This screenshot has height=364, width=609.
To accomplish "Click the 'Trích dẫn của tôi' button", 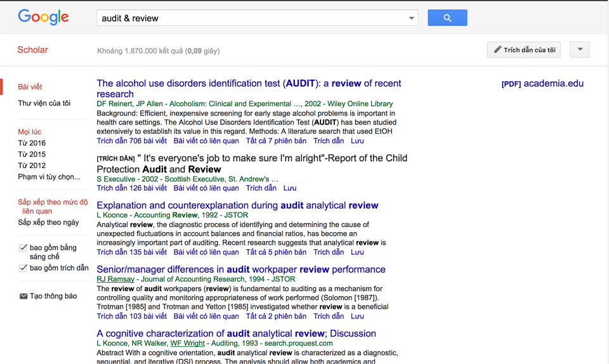I will click(523, 49).
